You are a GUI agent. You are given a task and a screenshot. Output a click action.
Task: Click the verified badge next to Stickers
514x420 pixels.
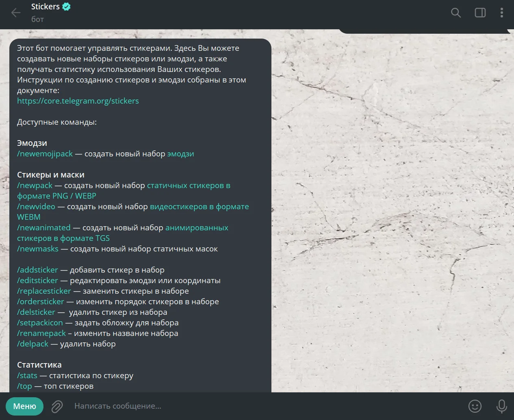(x=67, y=6)
